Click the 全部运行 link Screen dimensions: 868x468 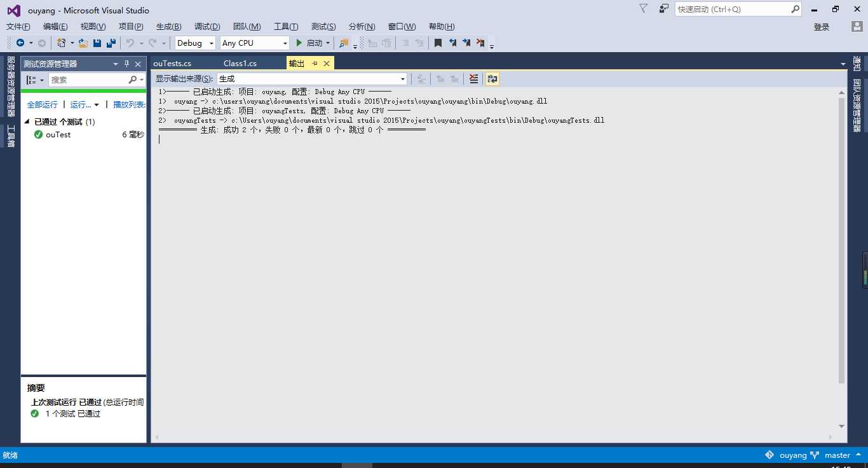[x=42, y=104]
